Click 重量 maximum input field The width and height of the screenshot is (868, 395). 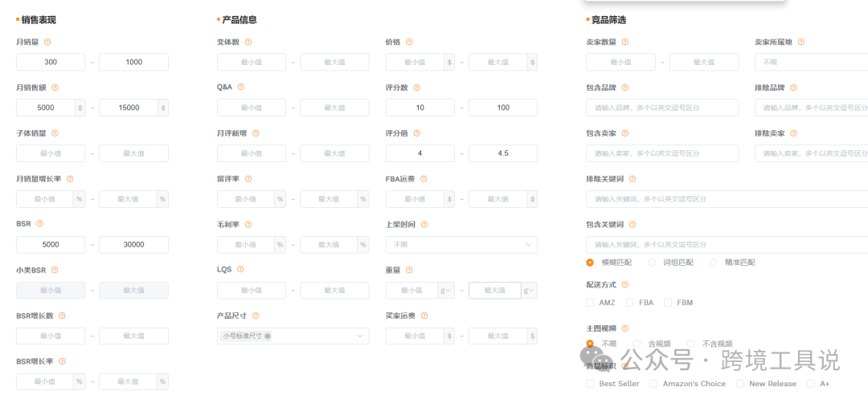point(495,291)
